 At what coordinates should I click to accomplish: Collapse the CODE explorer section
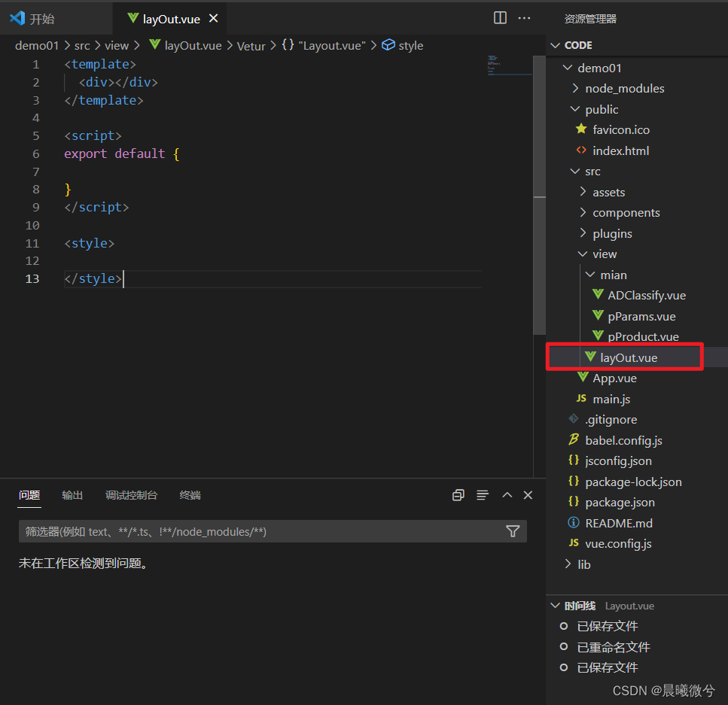(x=556, y=45)
